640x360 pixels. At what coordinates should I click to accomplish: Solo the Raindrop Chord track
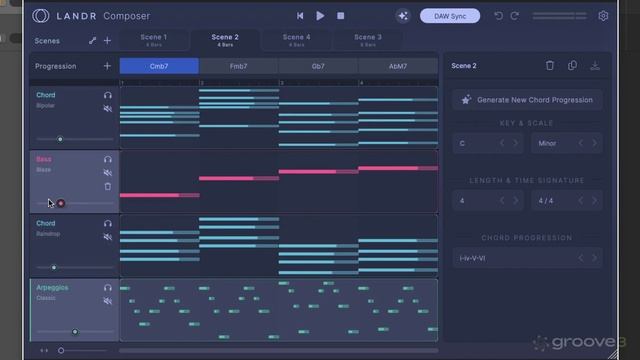[x=108, y=224]
